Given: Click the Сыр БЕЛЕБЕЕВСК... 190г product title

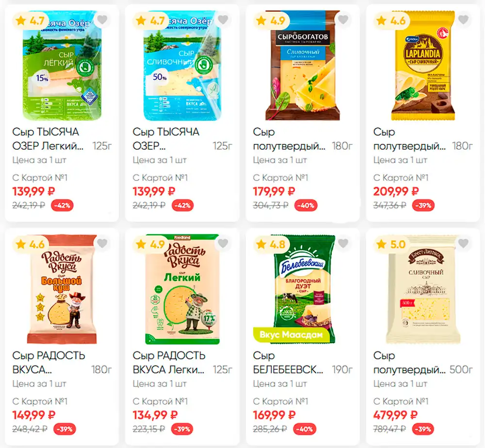Looking at the screenshot, I should [303, 362].
